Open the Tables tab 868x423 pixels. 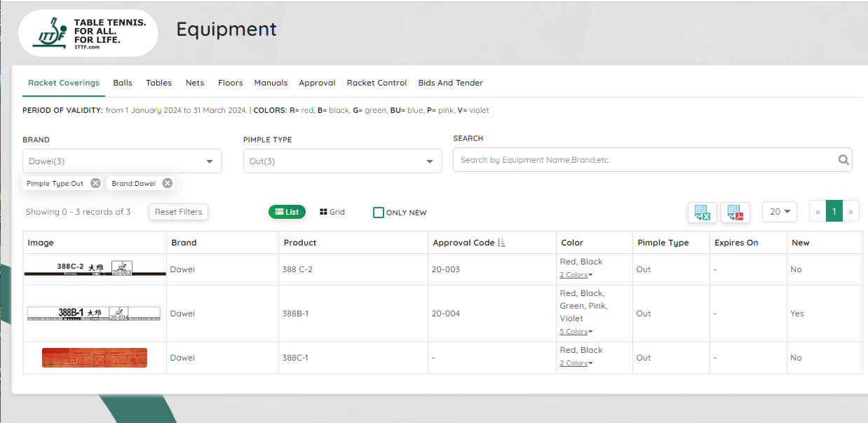point(159,83)
